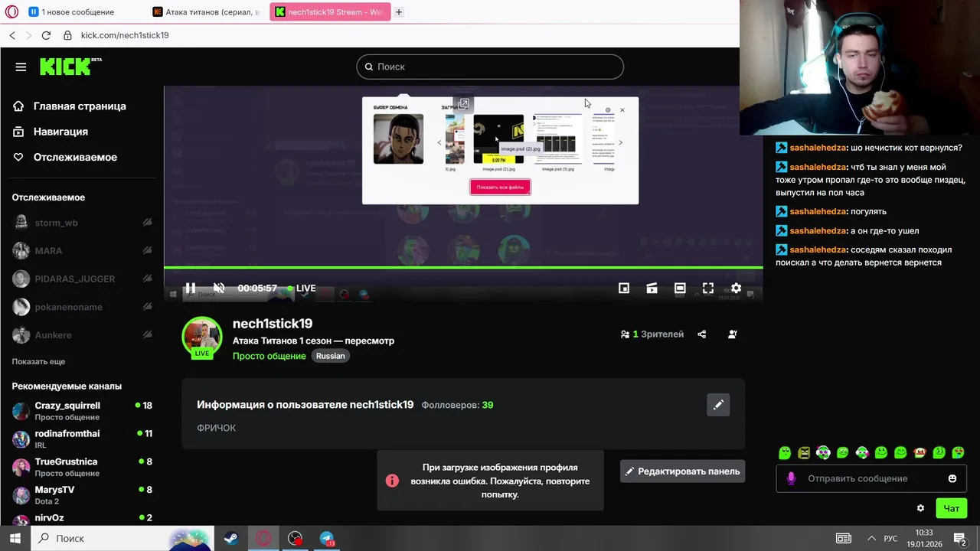
Task: Click the Редактировать панель button
Action: [682, 471]
